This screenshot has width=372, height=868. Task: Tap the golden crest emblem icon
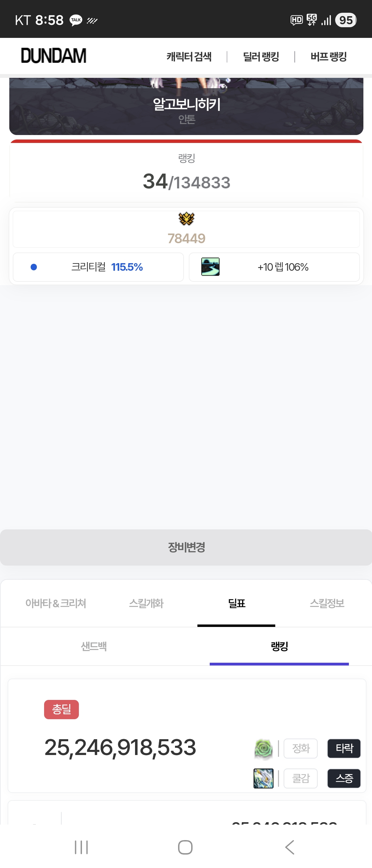186,218
